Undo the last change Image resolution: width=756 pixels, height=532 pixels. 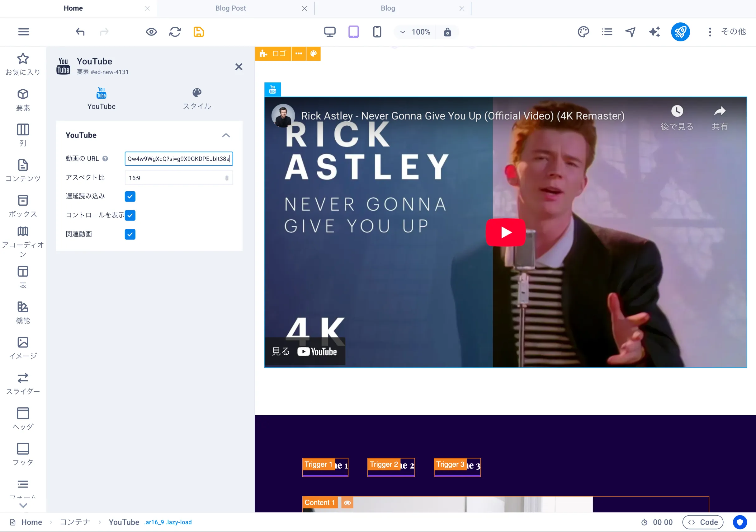(x=80, y=32)
